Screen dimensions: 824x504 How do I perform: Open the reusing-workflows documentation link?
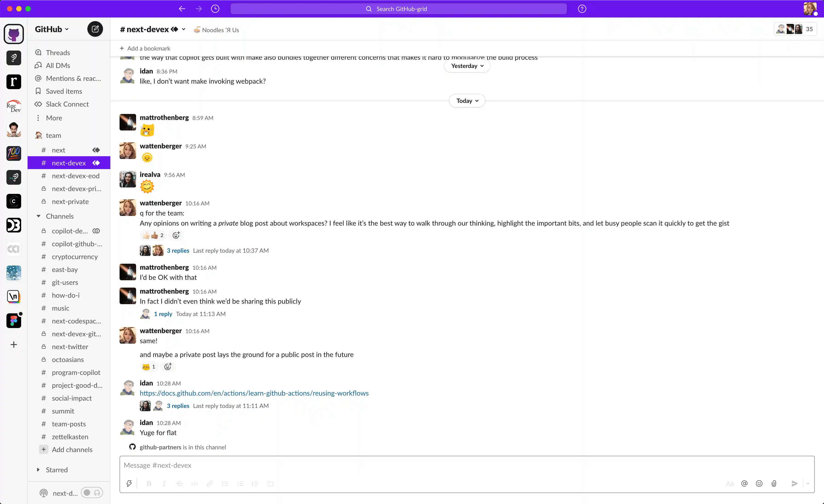pos(254,393)
